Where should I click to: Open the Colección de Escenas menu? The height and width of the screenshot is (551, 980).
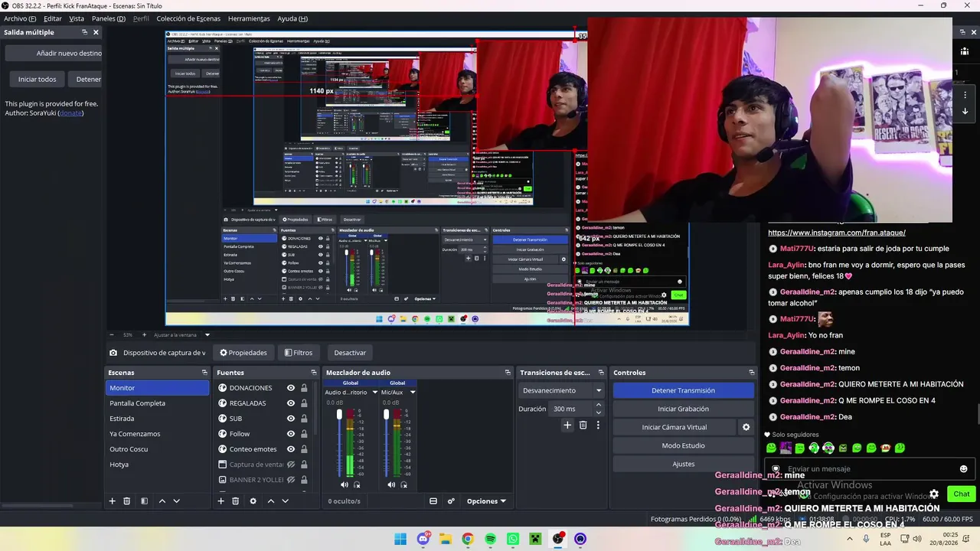(x=188, y=18)
